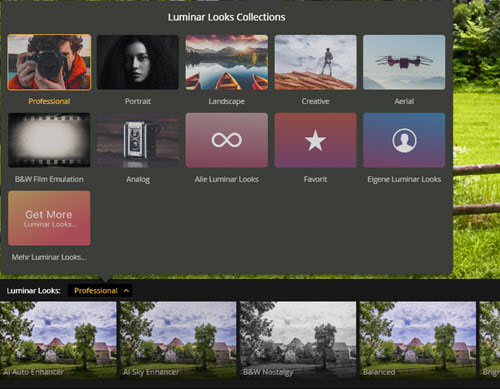
Task: Click the Analog label text
Action: pos(138,180)
